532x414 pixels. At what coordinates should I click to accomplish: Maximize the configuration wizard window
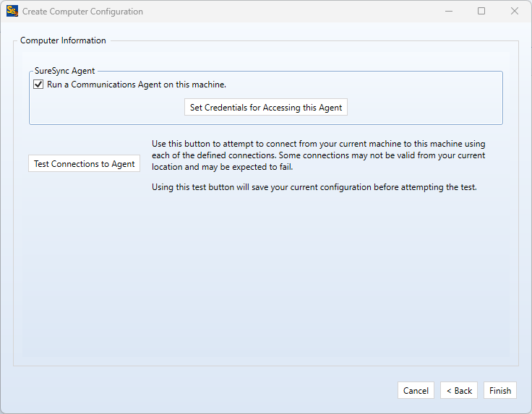(481, 12)
